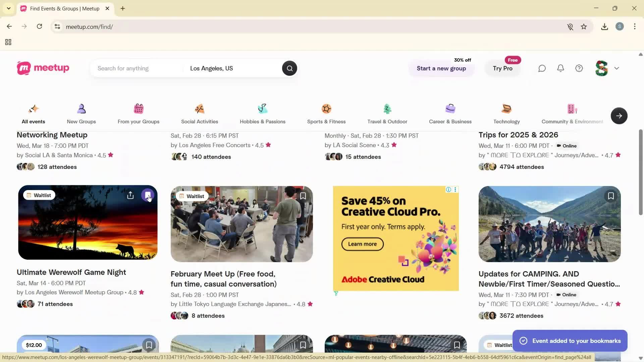Image resolution: width=644 pixels, height=362 pixels.
Task: Bookmark the February Meet Up event
Action: (x=303, y=196)
